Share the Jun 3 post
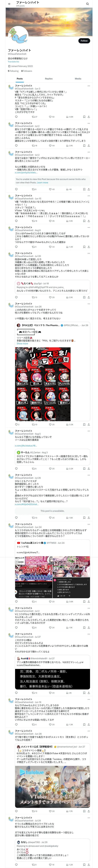The width and height of the screenshot is (98, 868). [x=89, y=117]
